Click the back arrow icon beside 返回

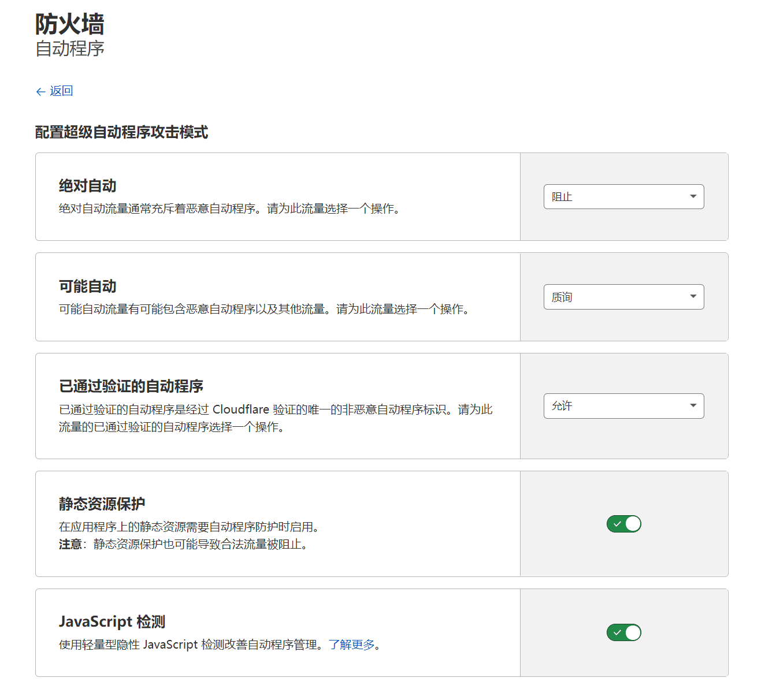click(x=40, y=92)
